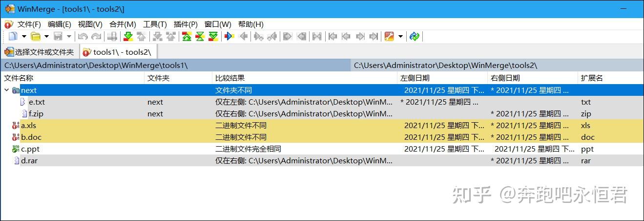Open the 视图(V) menu
The width and height of the screenshot is (644, 221).
coord(90,24)
